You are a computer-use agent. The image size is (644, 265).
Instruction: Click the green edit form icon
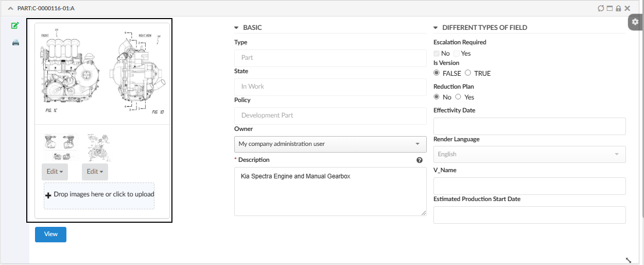pyautogui.click(x=15, y=25)
